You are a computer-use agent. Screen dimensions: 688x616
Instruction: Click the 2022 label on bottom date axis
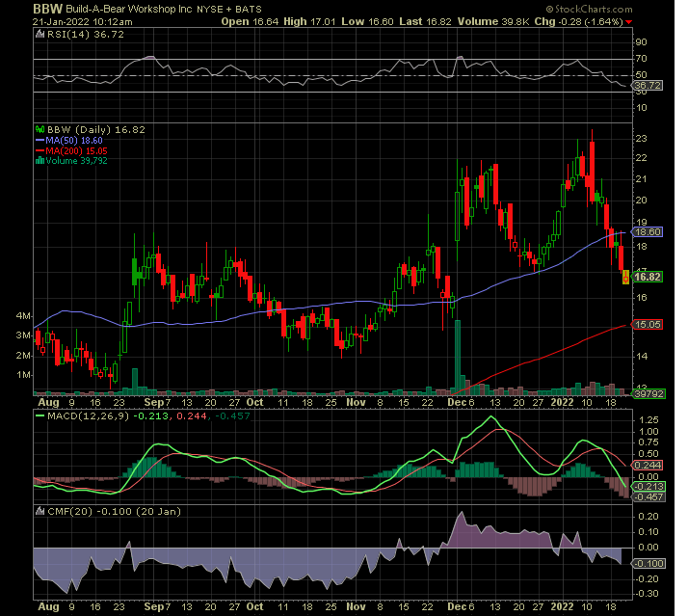562,606
